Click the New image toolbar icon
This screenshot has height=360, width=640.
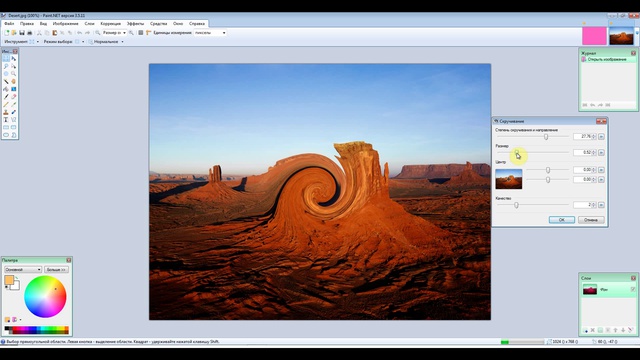(7, 33)
